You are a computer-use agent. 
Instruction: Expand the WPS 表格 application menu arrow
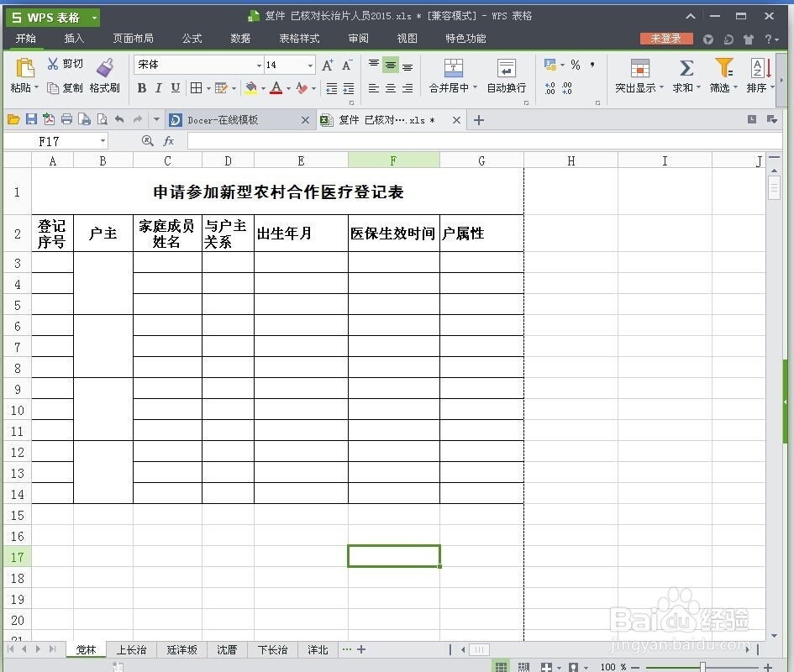(94, 18)
